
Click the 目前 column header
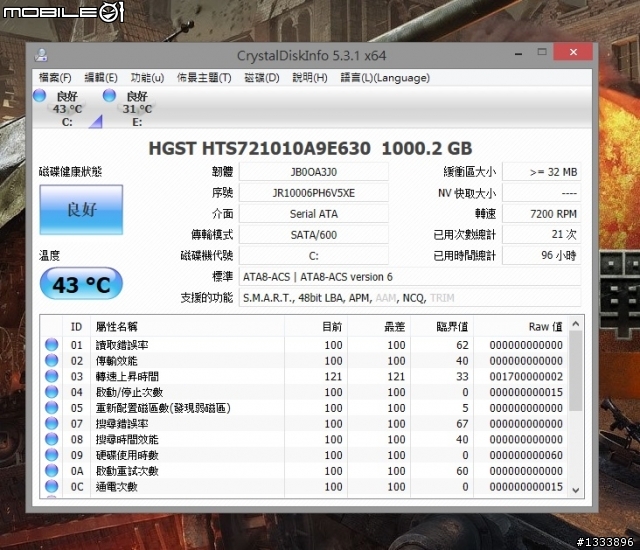(x=316, y=326)
